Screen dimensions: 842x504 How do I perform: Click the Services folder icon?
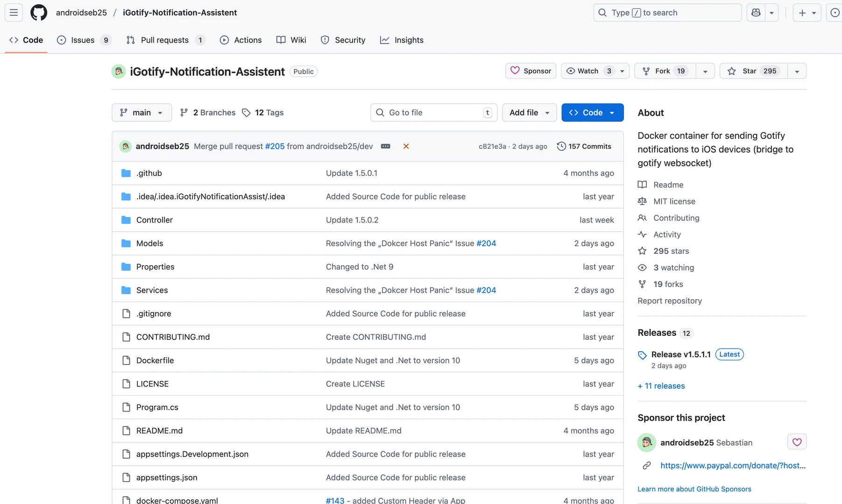pos(126,290)
